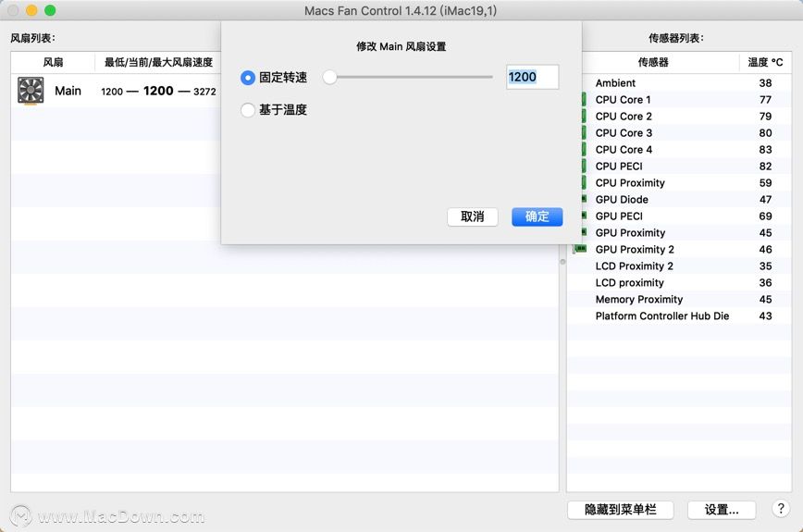The width and height of the screenshot is (803, 532).
Task: Click the current speed 1200 value in bold
Action: 158,91
